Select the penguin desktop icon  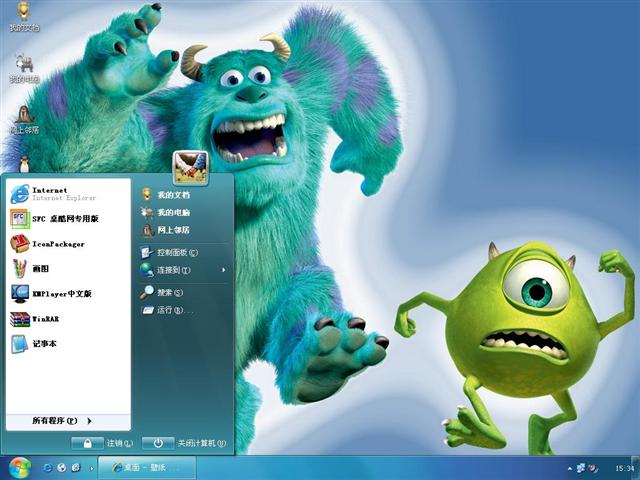click(x=24, y=164)
